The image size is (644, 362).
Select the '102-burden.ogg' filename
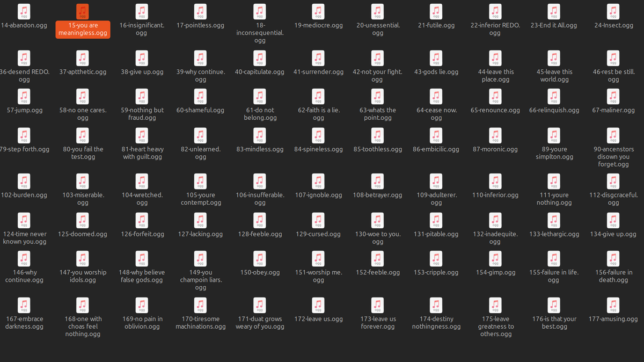(24, 195)
